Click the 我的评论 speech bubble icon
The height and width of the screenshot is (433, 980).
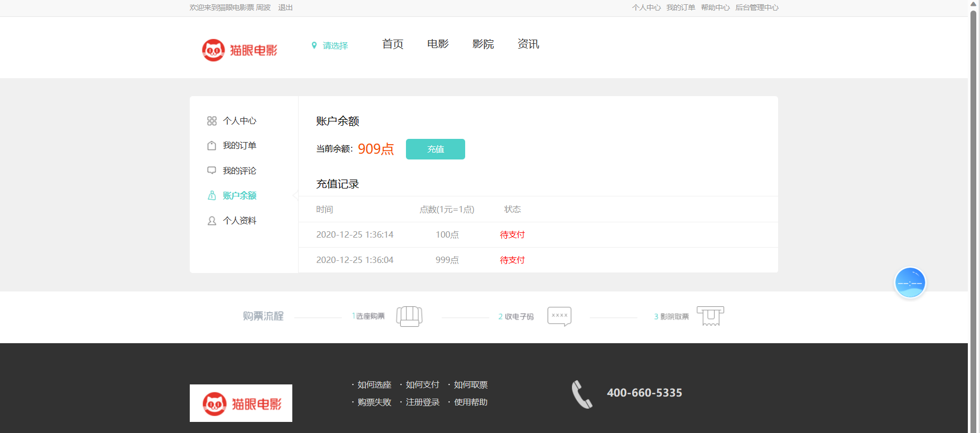pos(212,171)
